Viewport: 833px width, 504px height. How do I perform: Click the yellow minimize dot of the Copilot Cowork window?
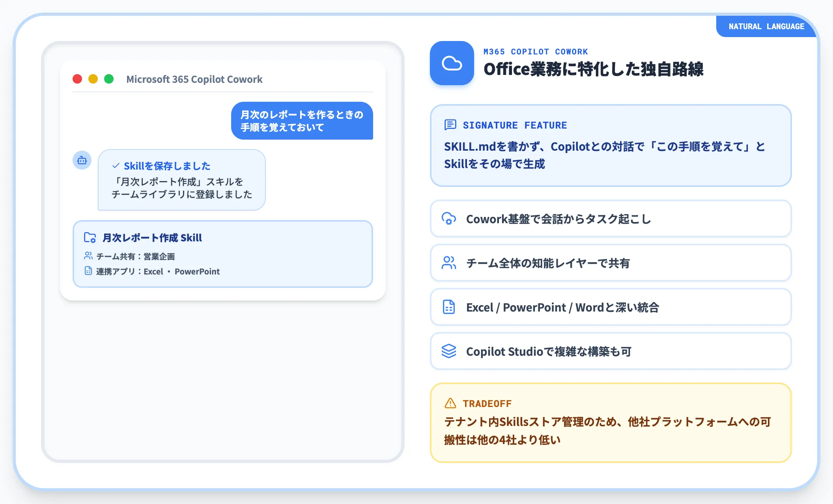[x=93, y=79]
